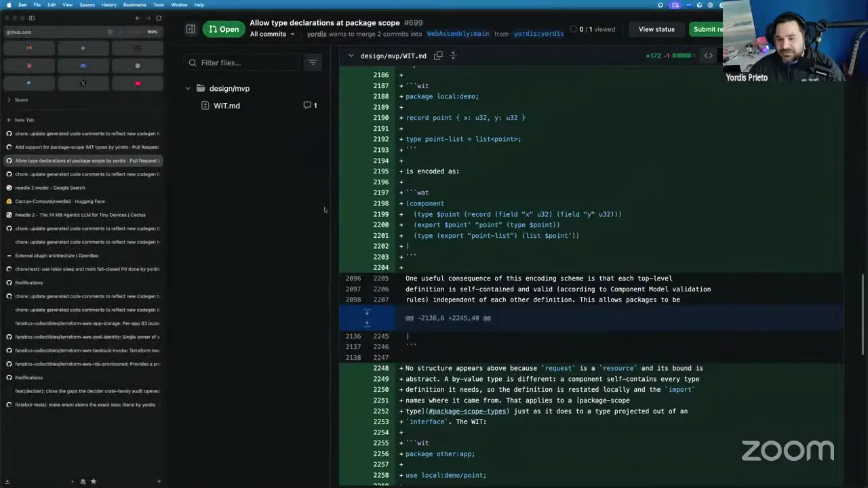Mark the file as viewed (0 / 1 viewed)

point(592,29)
